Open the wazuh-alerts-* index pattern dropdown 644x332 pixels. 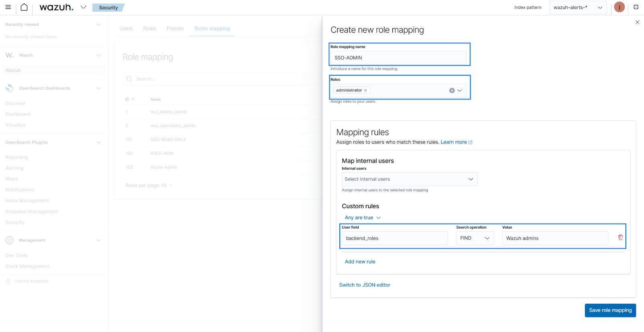tap(578, 7)
